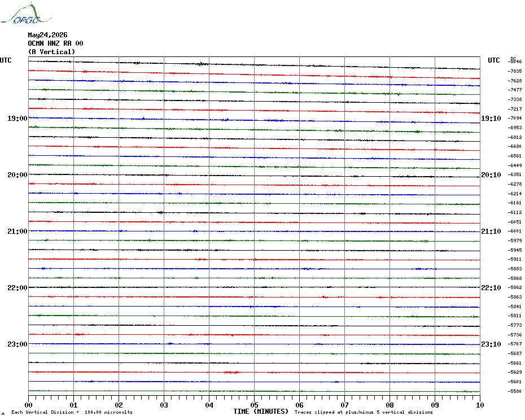525x420 pixels.
Task: Click the 20:10 right axis time label
Action: [x=491, y=175]
